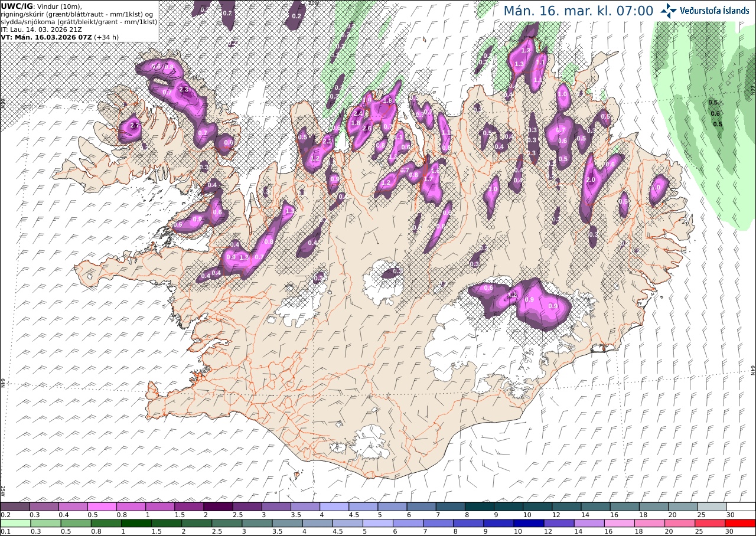Pick the darkest green 1 rain legend swatch
The image size is (756, 536).
[x=136, y=523]
